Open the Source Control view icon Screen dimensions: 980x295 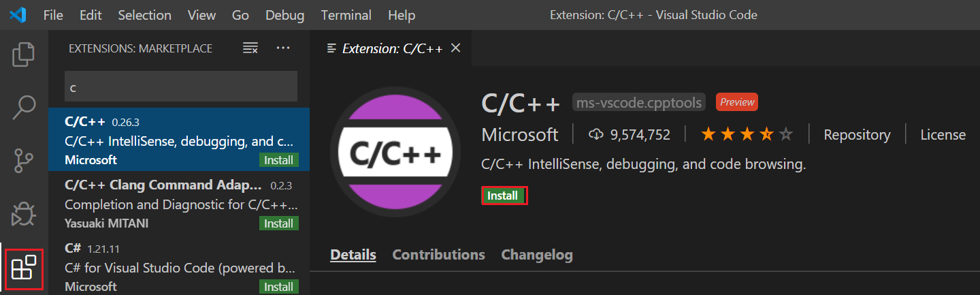click(x=24, y=161)
